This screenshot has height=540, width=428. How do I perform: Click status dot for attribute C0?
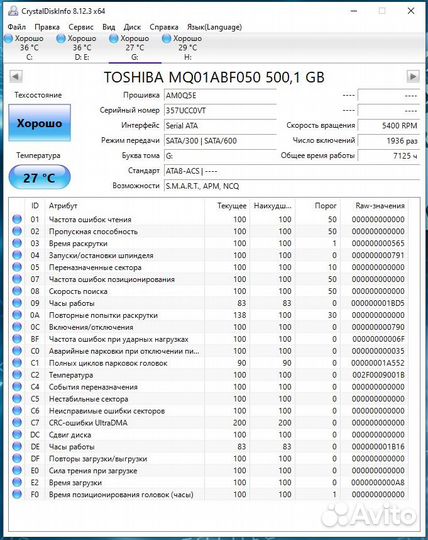(x=17, y=351)
